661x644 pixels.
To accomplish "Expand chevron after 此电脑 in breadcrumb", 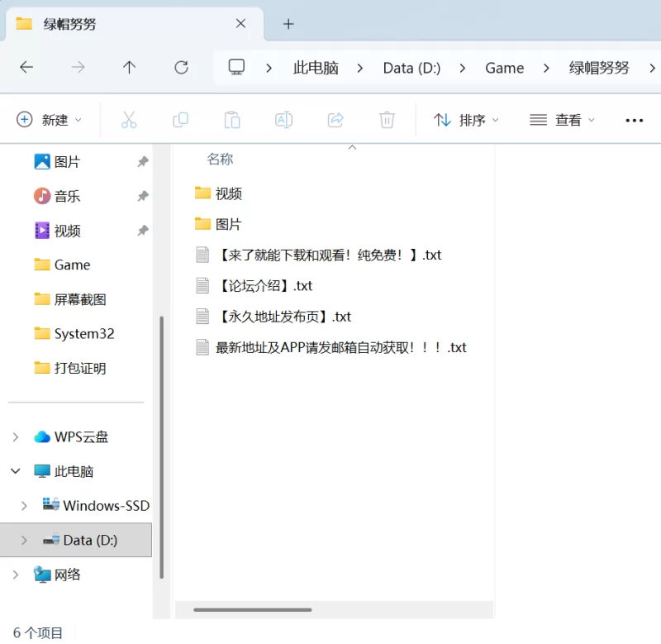I will point(359,68).
